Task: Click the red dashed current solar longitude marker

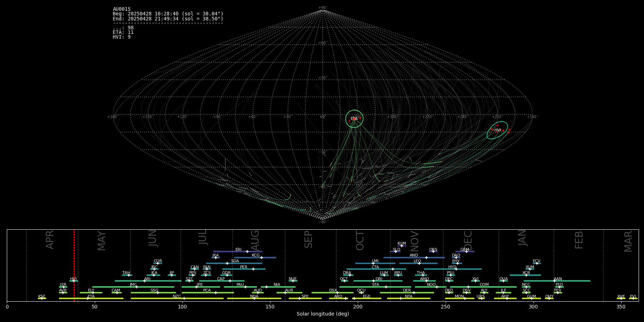Action: tap(74, 265)
